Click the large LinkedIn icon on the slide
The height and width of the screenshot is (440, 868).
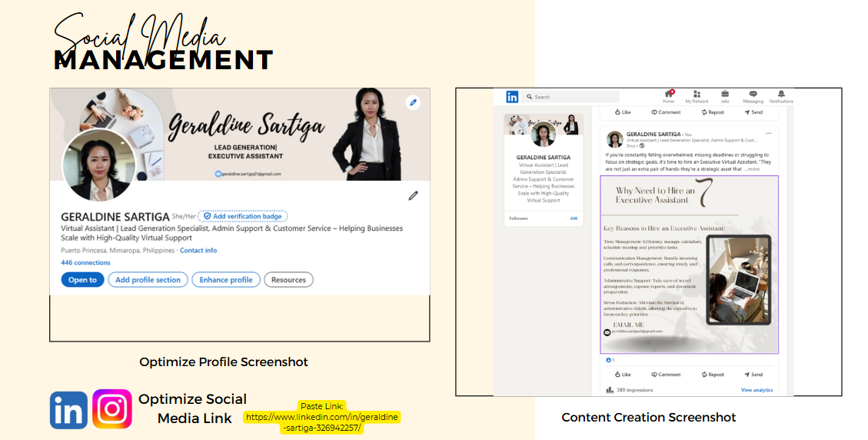(68, 411)
